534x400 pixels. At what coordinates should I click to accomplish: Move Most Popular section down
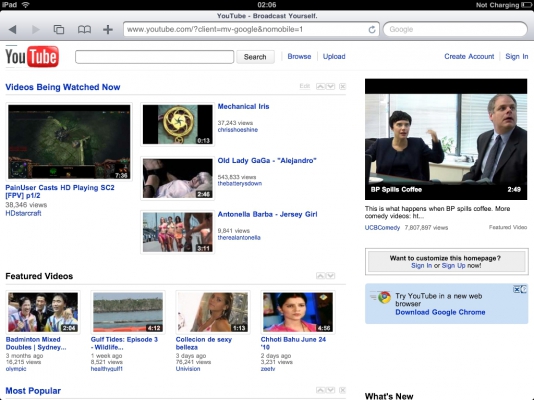click(330, 390)
